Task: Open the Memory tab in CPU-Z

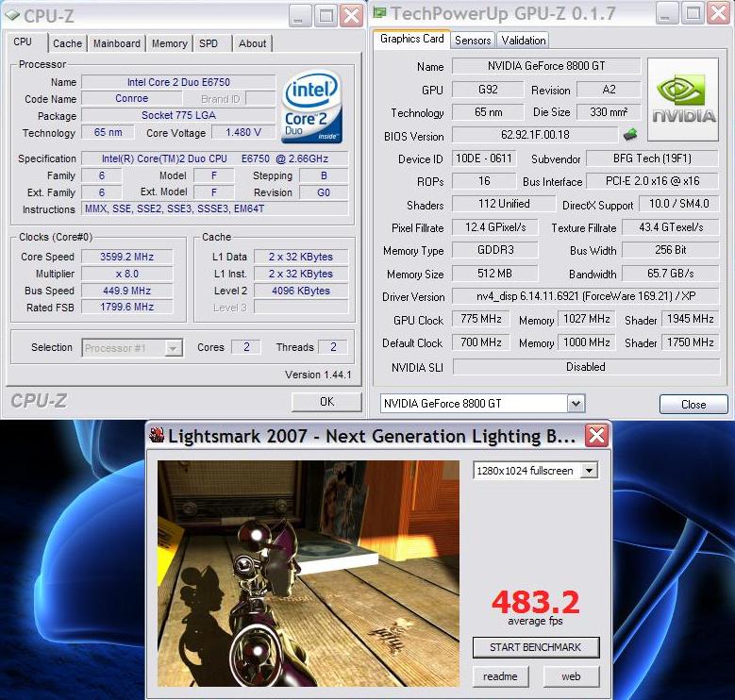Action: (x=169, y=43)
